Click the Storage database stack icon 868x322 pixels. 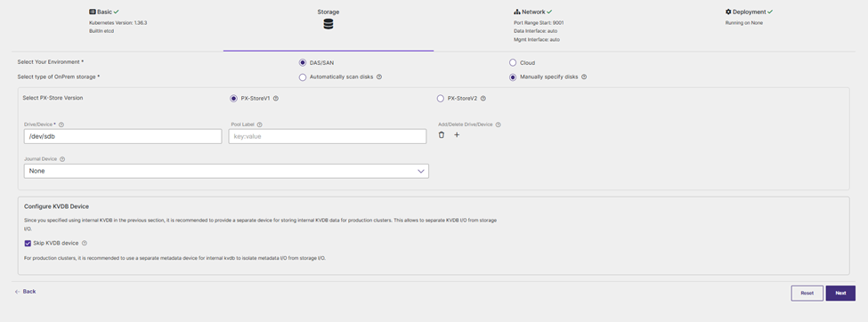pyautogui.click(x=329, y=24)
